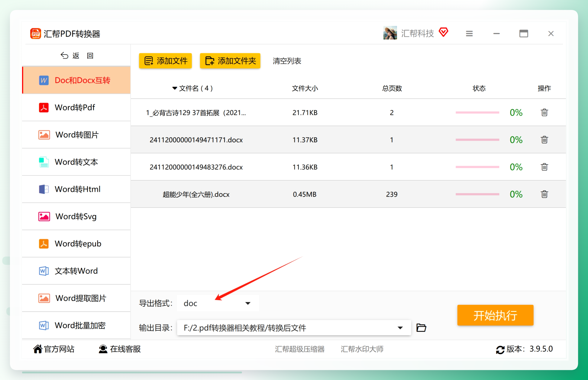Click the 汇帮科技 account name
Screen dimensions: 588x380
(x=417, y=33)
